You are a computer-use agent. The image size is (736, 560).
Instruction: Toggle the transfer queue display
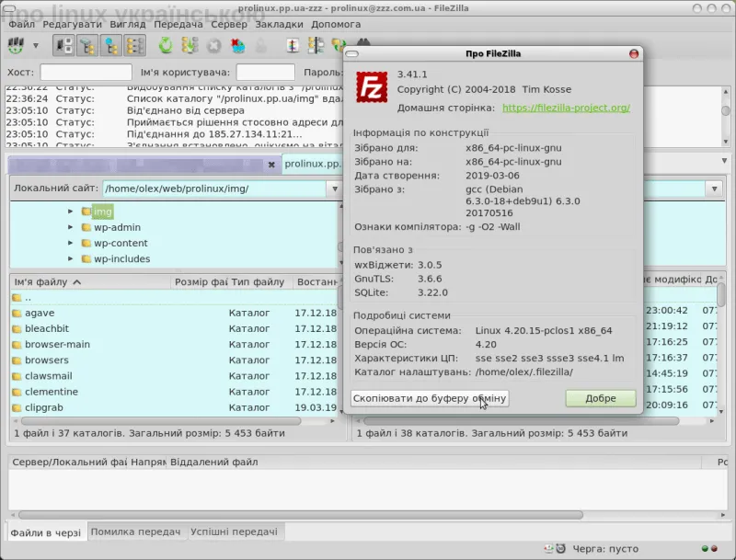coord(134,45)
